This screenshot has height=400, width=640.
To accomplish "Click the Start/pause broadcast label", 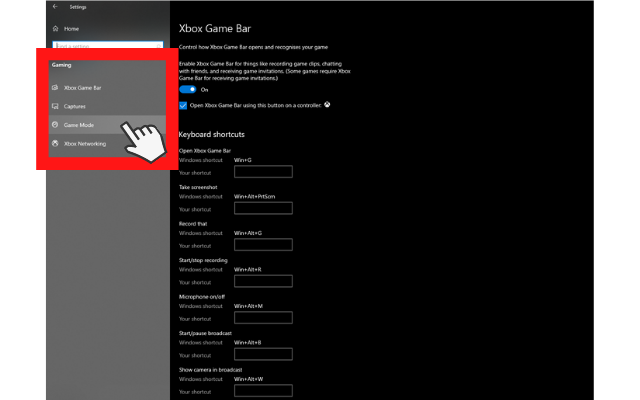I will [205, 333].
